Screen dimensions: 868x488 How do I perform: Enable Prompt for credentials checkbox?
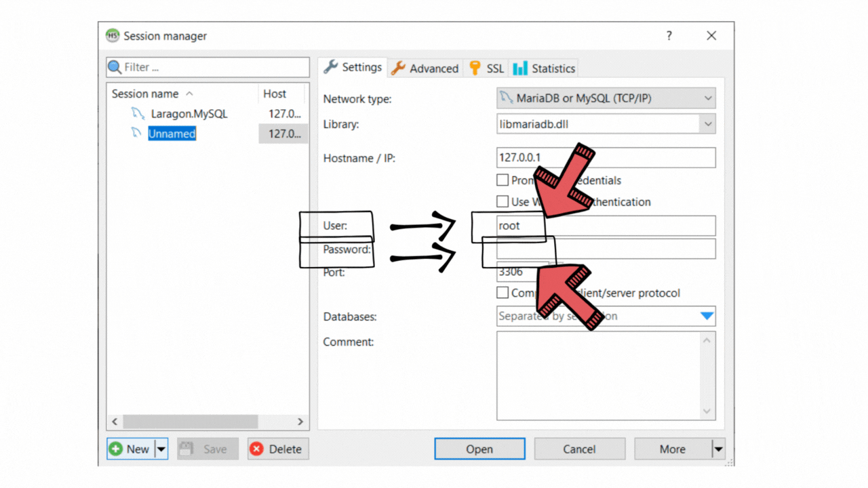(502, 180)
